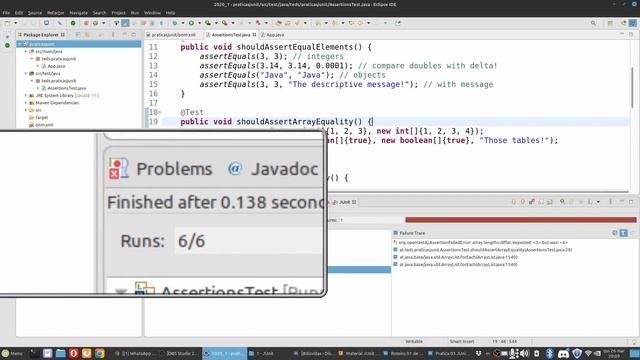Open the File menu

(x=6, y=13)
